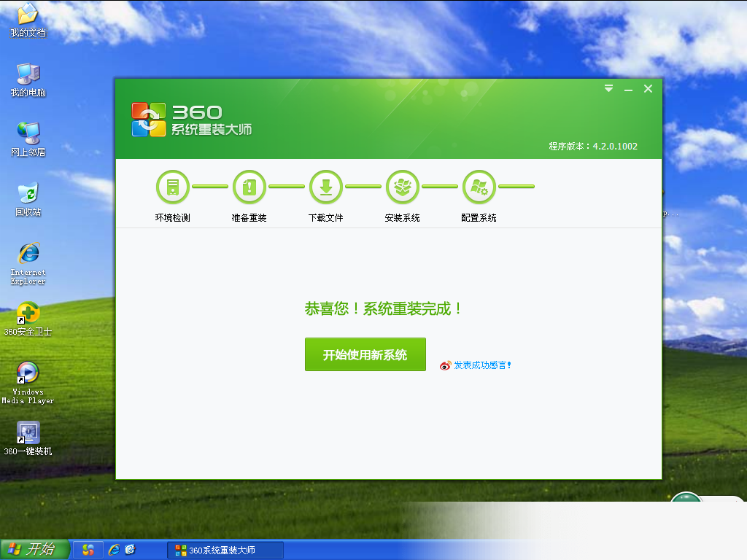Close the 360 系统重装大师 window
747x560 pixels.
click(x=648, y=88)
